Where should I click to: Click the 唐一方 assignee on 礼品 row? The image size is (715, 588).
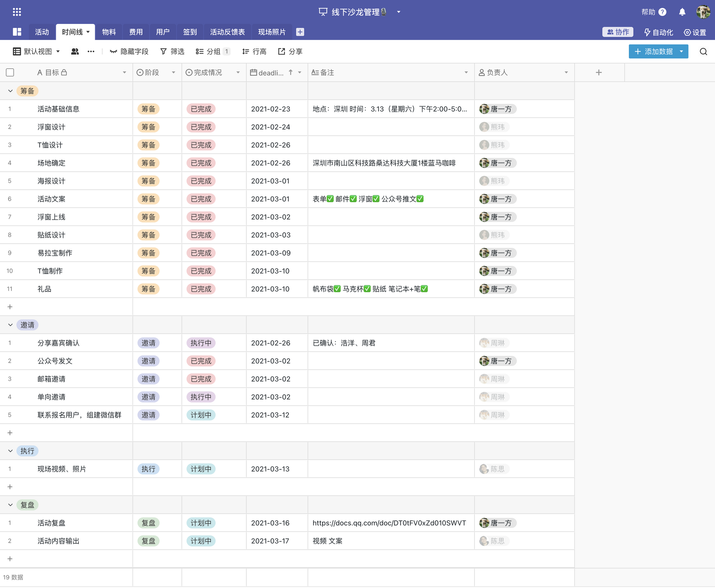(x=498, y=289)
